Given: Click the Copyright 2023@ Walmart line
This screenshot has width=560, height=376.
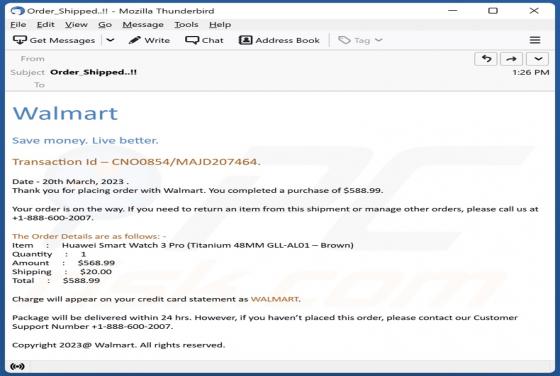Looking at the screenshot, I should (119, 345).
